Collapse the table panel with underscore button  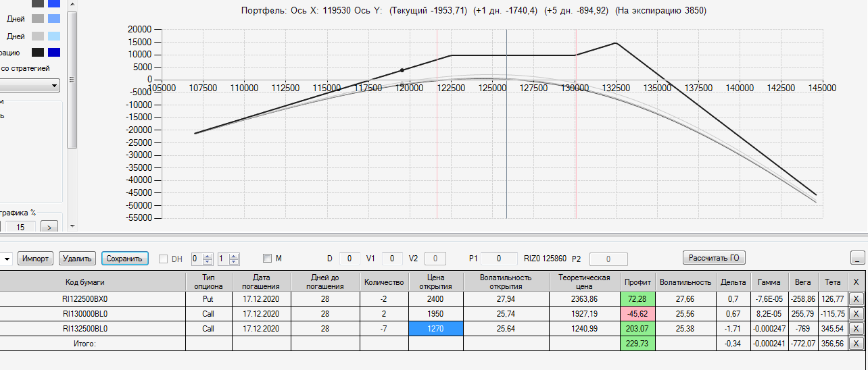(x=857, y=258)
